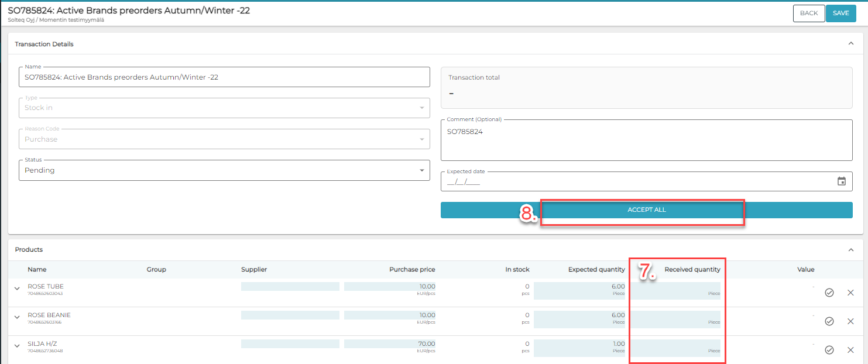Click the SAVE button
Screen dimensions: 868x364
[x=840, y=13]
